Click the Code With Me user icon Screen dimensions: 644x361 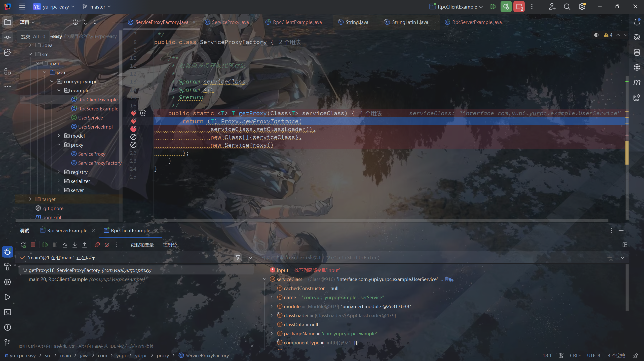tap(552, 7)
